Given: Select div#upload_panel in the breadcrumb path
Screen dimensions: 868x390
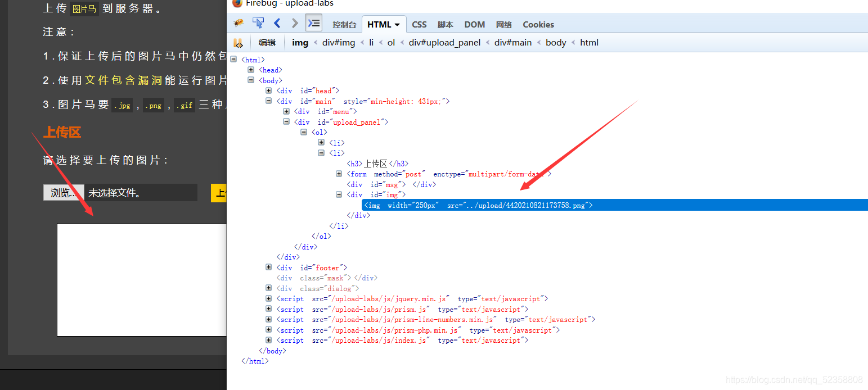Looking at the screenshot, I should pos(444,43).
